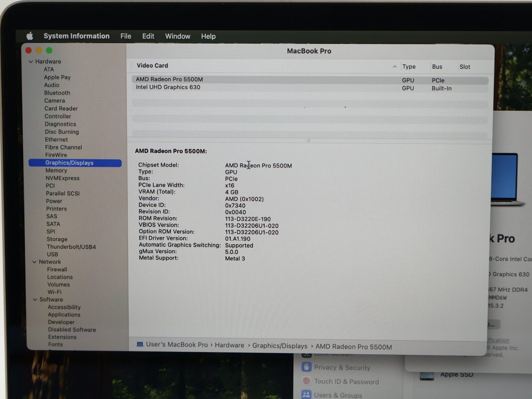Select Audio in the sidebar
The width and height of the screenshot is (532, 399).
pyautogui.click(x=52, y=85)
